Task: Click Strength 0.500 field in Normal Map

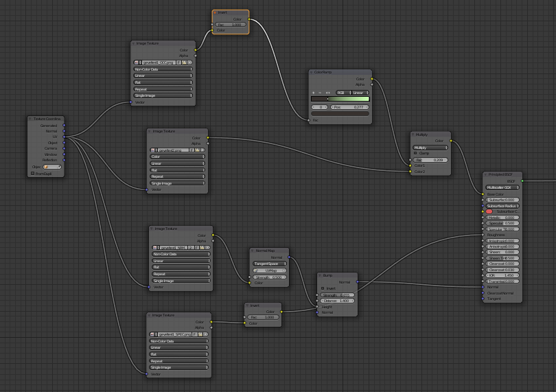Action: click(x=270, y=277)
